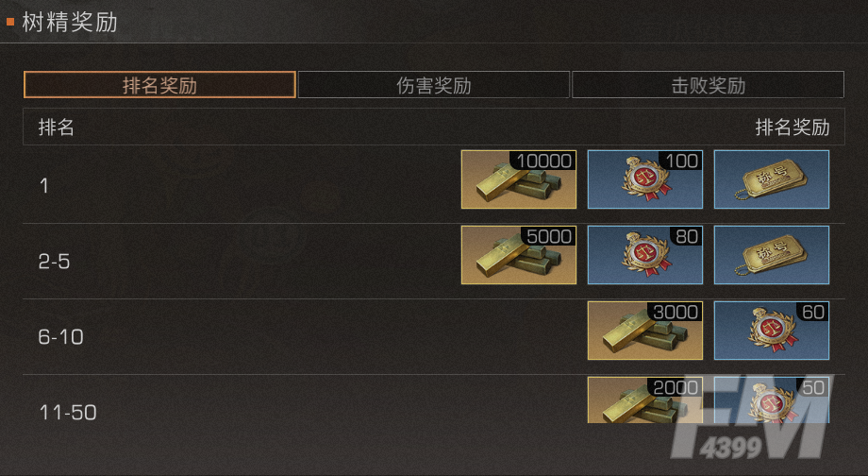Click the 排名 column header

point(56,127)
